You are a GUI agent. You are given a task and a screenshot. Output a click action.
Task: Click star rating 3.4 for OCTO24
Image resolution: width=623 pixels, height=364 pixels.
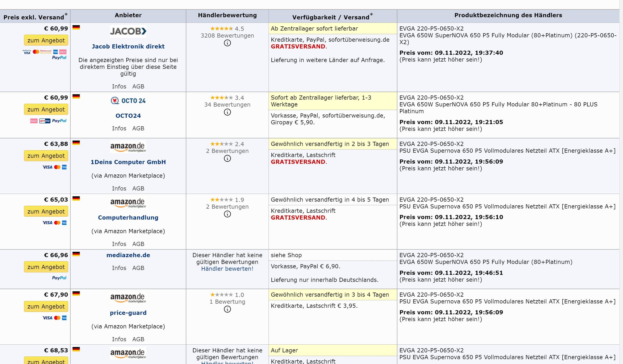pos(227,98)
